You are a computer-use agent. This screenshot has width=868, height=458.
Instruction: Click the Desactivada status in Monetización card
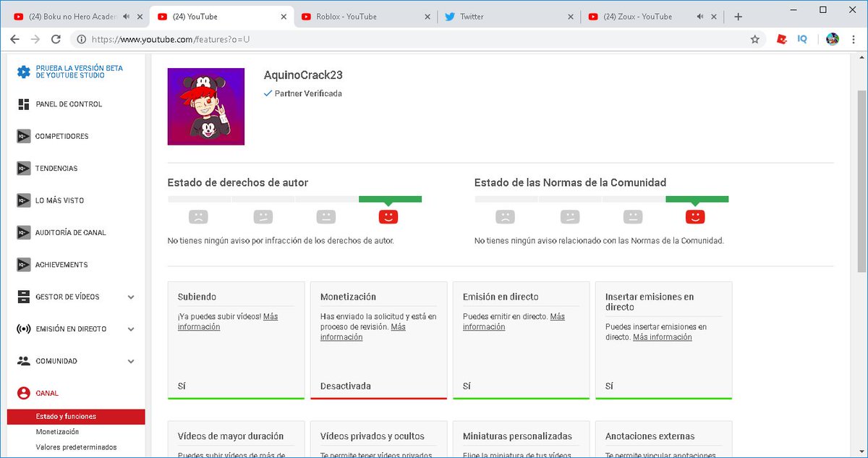click(346, 386)
